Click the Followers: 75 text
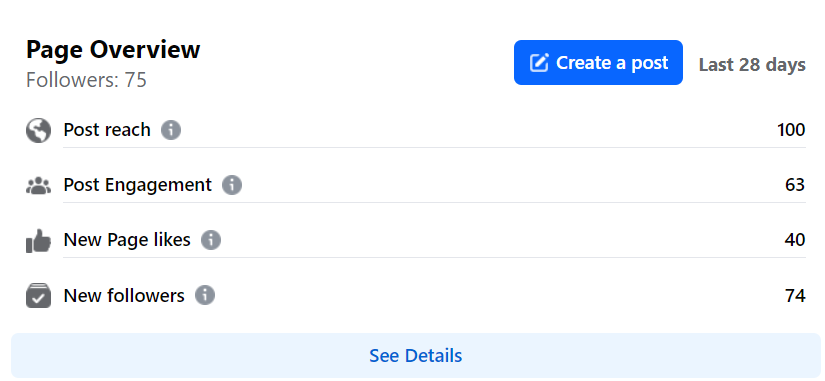 (86, 81)
